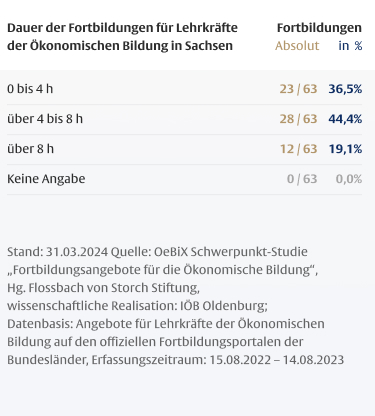The image size is (375, 416).
Task: Click the greyed 0 / 63 value
Action: tap(302, 179)
